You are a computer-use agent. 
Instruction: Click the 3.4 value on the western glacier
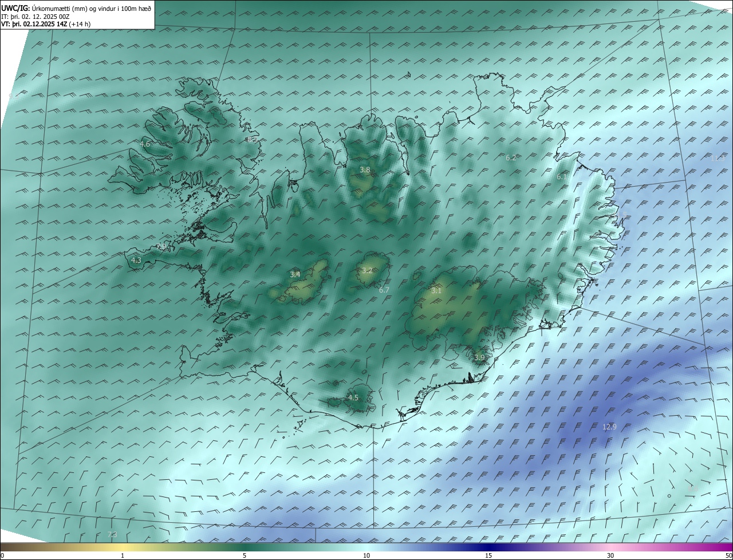[295, 275]
